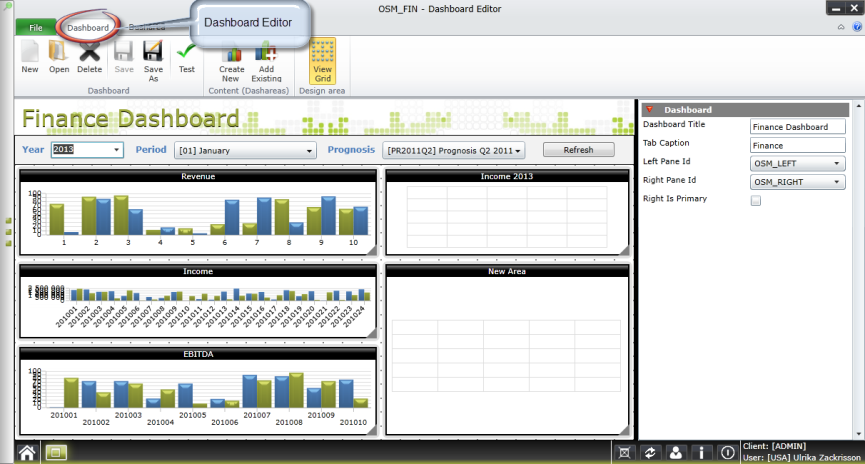Screen dimensions: 865x464
Task: Choose Save As in the ribbon
Action: [153, 61]
